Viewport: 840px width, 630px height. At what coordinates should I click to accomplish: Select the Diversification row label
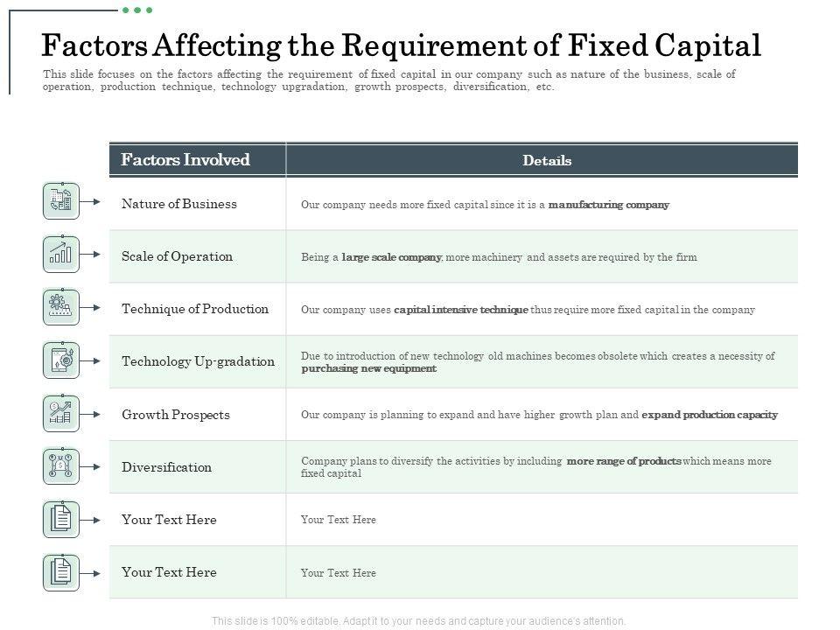click(167, 467)
